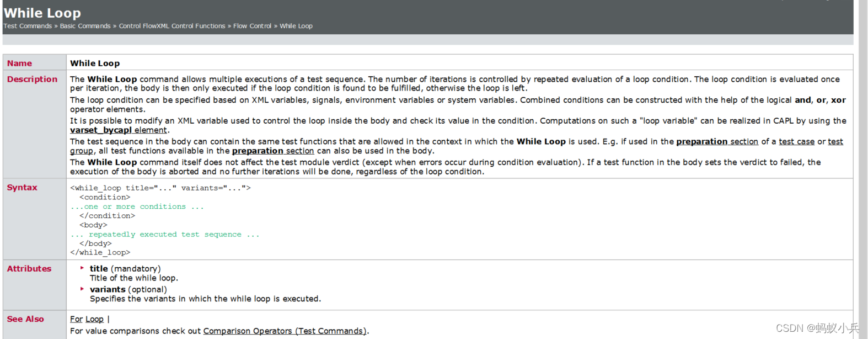Open Flow Control breadcrumb link

pos(252,26)
